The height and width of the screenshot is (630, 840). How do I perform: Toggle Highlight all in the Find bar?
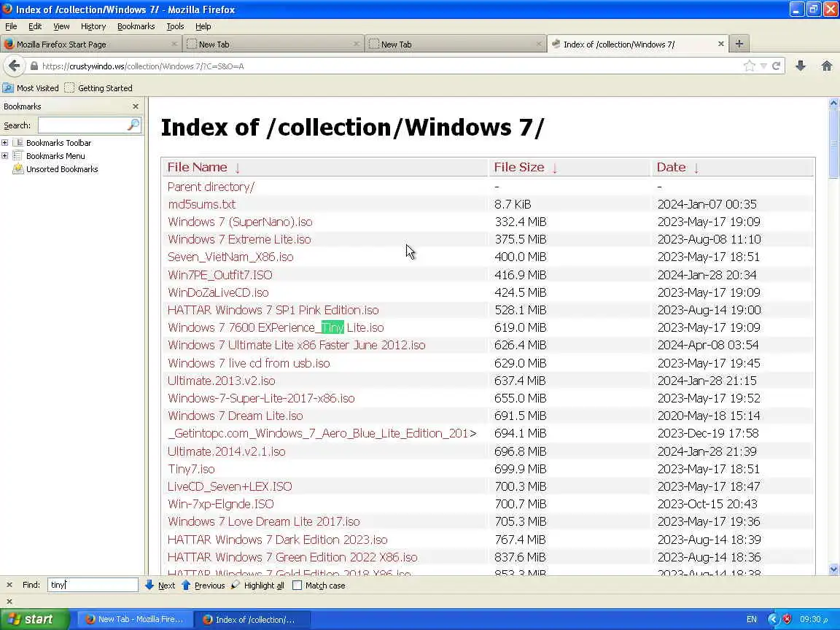point(257,585)
